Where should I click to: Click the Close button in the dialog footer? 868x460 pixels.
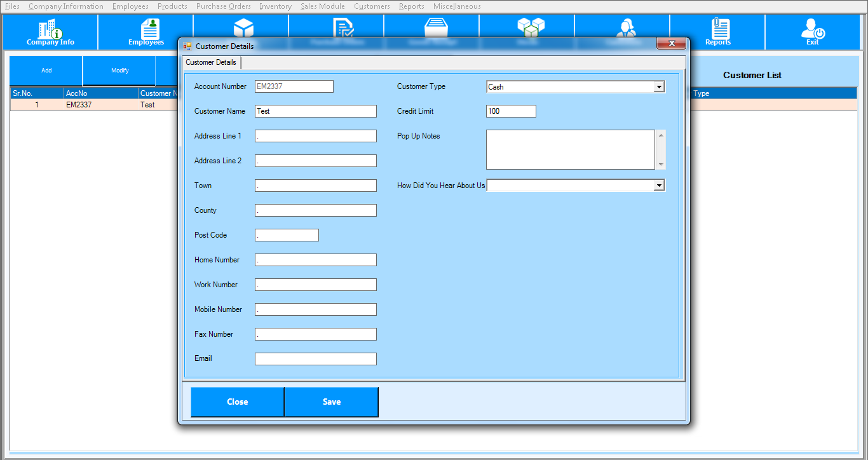point(238,402)
